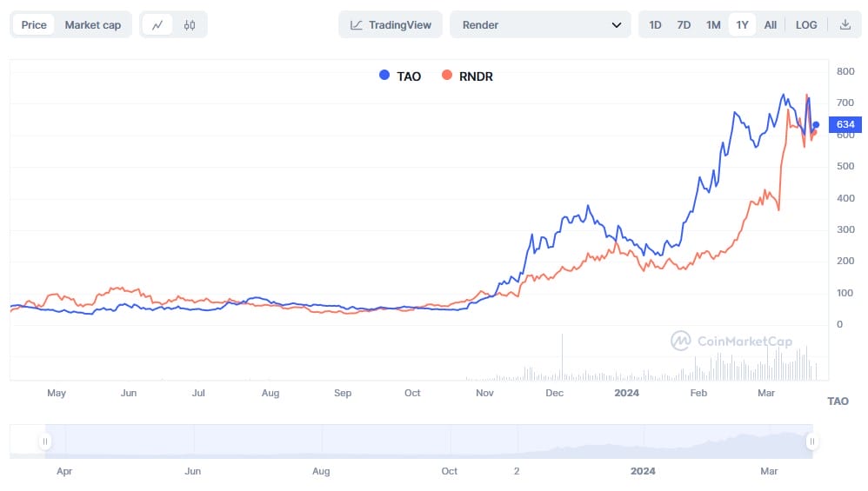This screenshot has height=491, width=868.
Task: Switch to line chart view icon
Action: tap(157, 25)
